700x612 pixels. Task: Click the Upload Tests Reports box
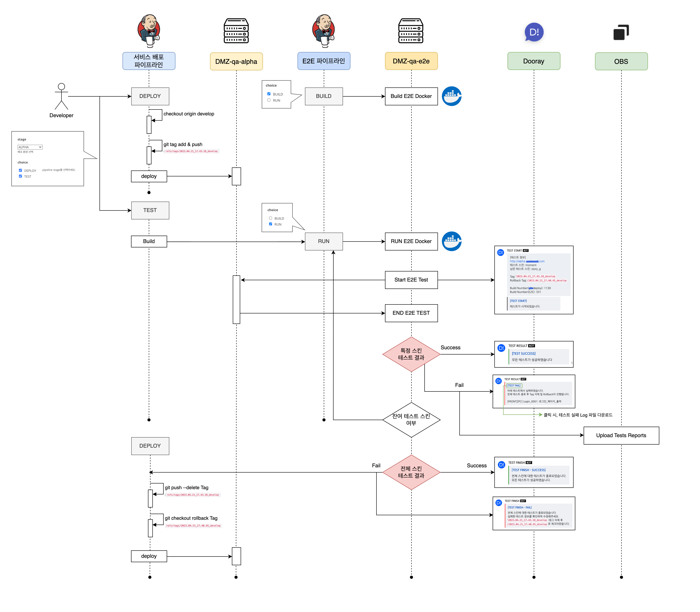(x=621, y=435)
